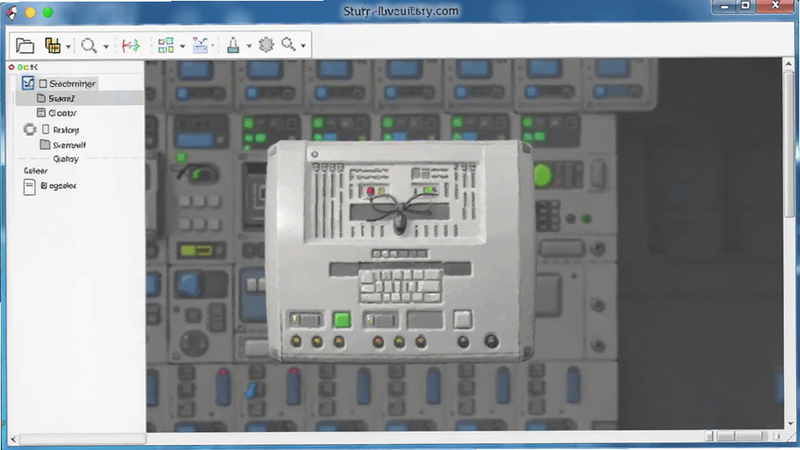
Task: Click the vertical scrollbar thumb at right
Action: (789, 144)
